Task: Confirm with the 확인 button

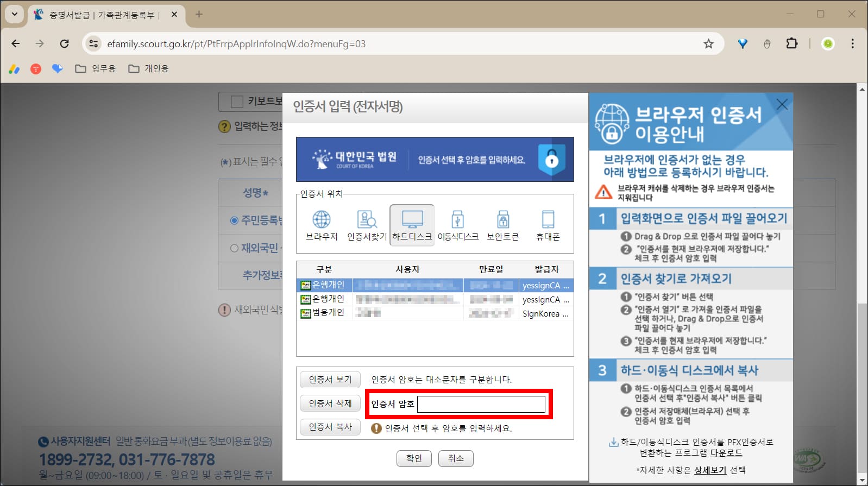Action: click(414, 458)
